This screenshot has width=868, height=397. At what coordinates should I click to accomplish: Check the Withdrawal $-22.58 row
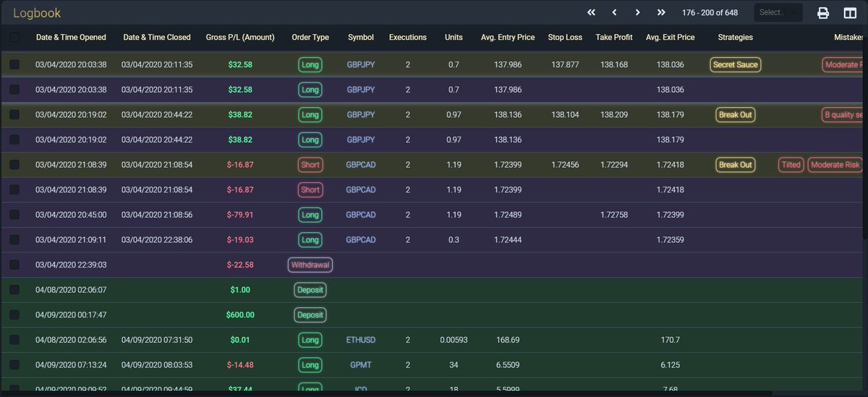(15, 265)
